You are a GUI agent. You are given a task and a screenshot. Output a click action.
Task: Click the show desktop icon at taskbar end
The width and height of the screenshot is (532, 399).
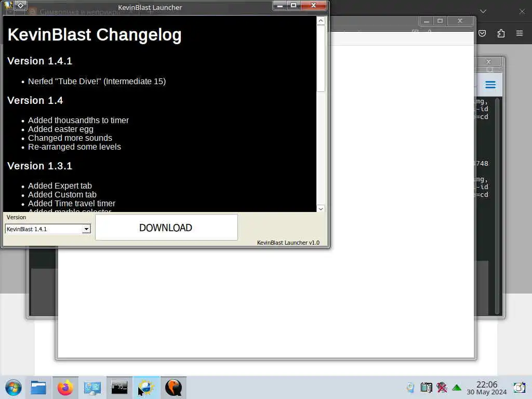click(519, 388)
